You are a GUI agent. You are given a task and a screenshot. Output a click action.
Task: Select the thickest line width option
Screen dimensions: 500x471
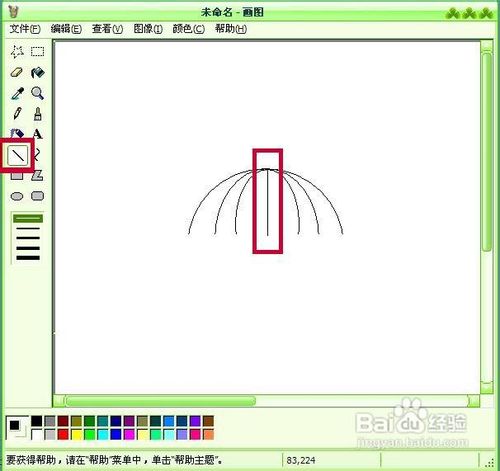28,258
